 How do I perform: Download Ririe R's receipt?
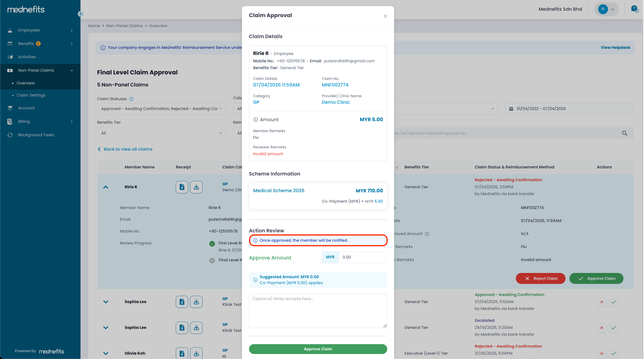click(x=196, y=187)
